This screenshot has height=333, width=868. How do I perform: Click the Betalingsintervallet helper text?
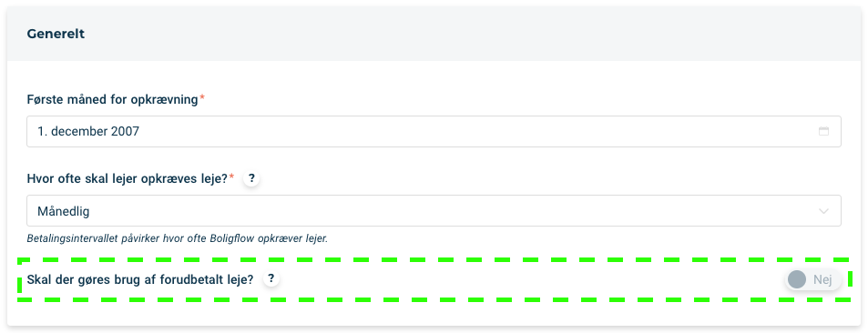[x=177, y=239]
